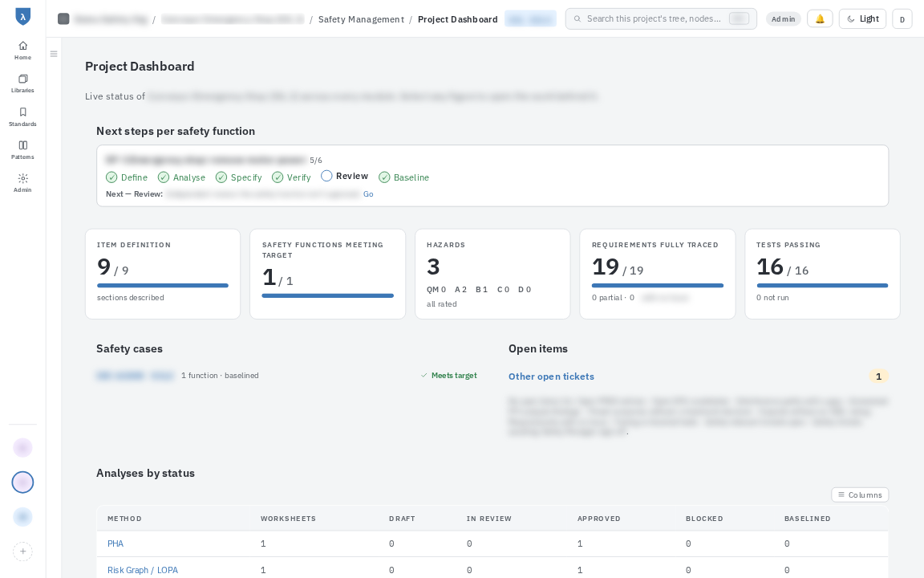Screen dimensions: 924x578
Task: Click the Safety Management breadcrumb
Action: tap(361, 19)
